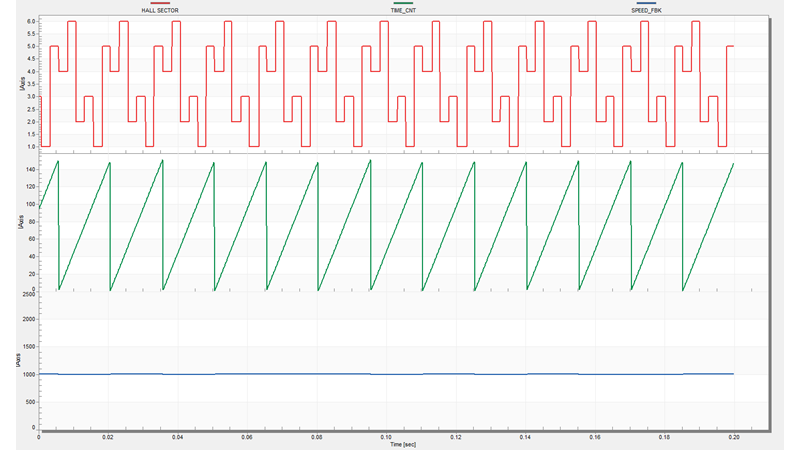This screenshot has width=800, height=450.
Task: Click the 80 tick on TIME_CNT axis
Action: pyautogui.click(x=32, y=221)
